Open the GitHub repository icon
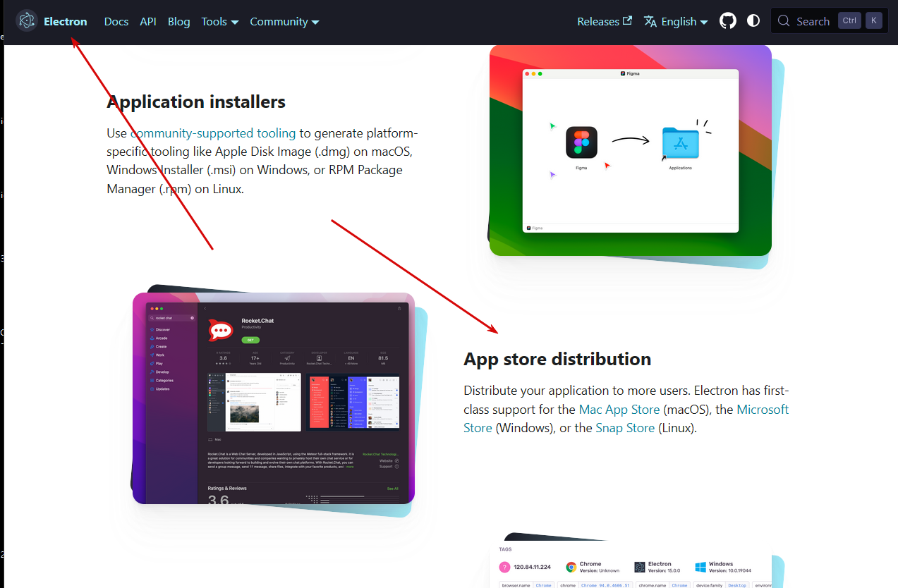The image size is (898, 588). 727,21
